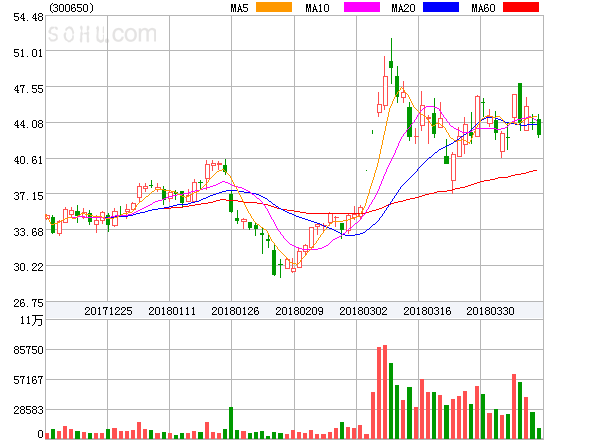Click the 28583 volume axis label

(28, 411)
